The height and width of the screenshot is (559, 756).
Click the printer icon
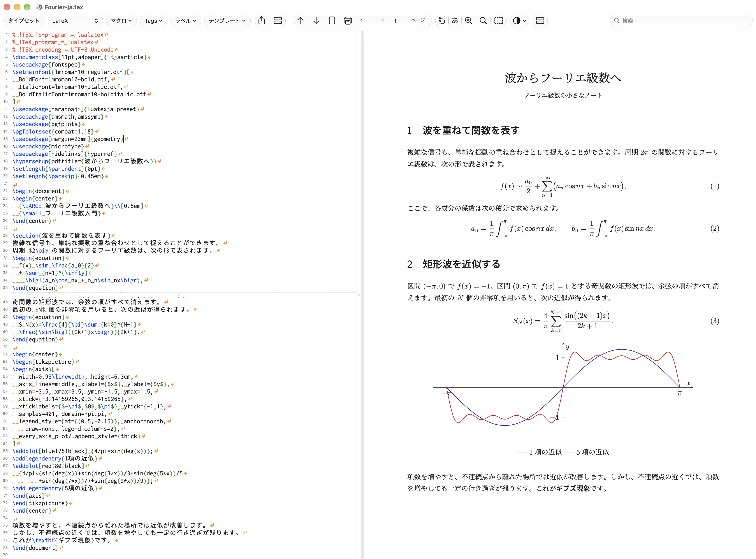click(x=348, y=21)
